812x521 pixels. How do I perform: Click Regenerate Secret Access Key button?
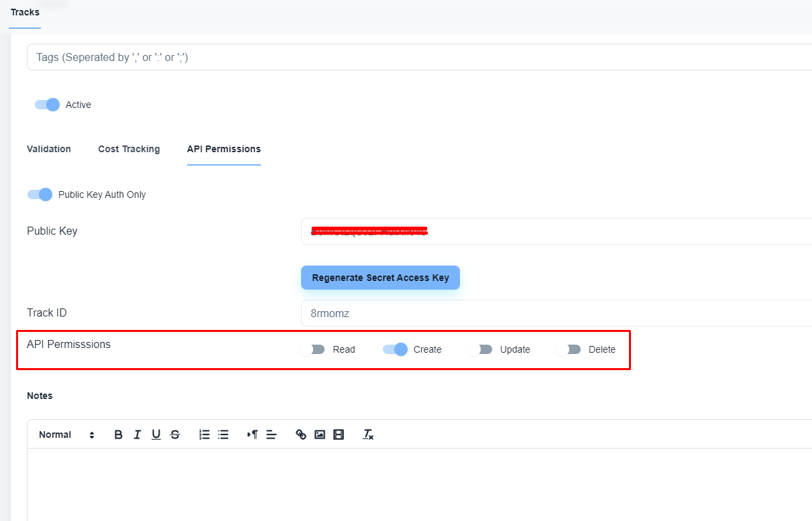tap(380, 278)
